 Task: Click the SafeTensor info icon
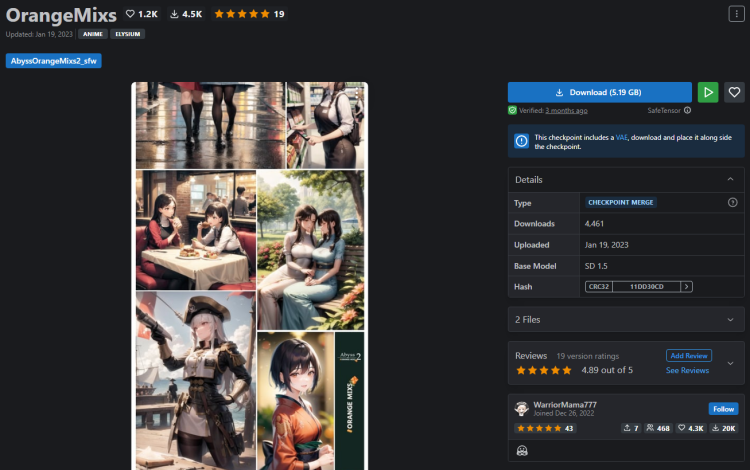(687, 110)
